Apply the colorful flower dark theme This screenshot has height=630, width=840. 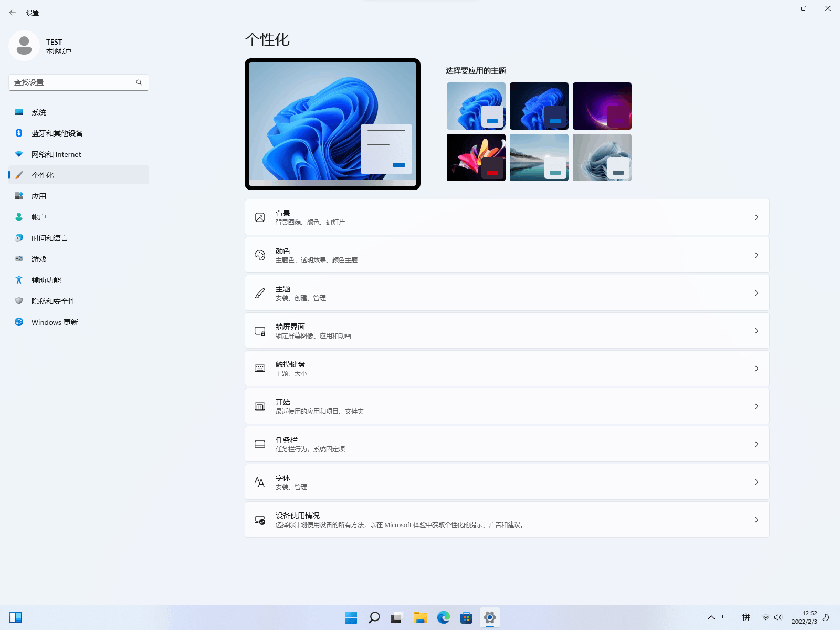(476, 157)
